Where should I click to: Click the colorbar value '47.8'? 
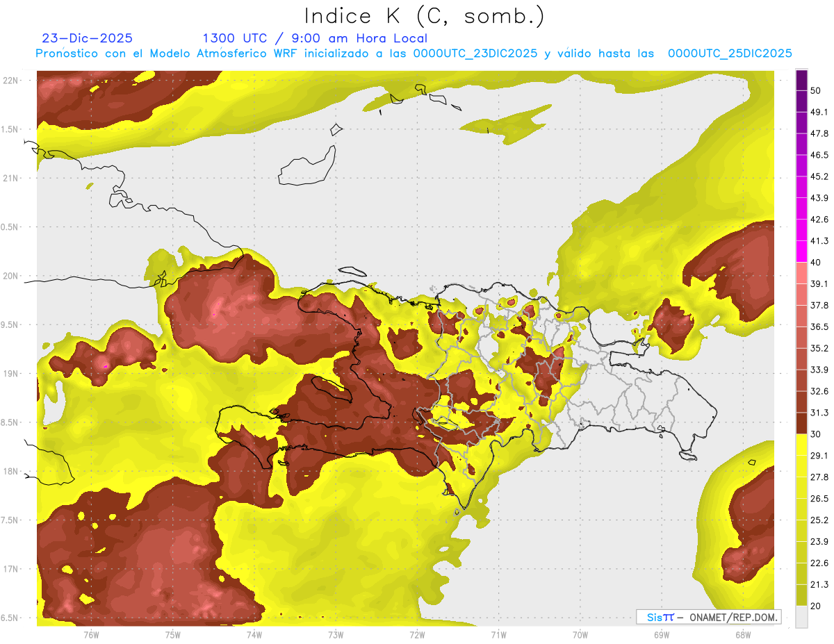click(819, 133)
